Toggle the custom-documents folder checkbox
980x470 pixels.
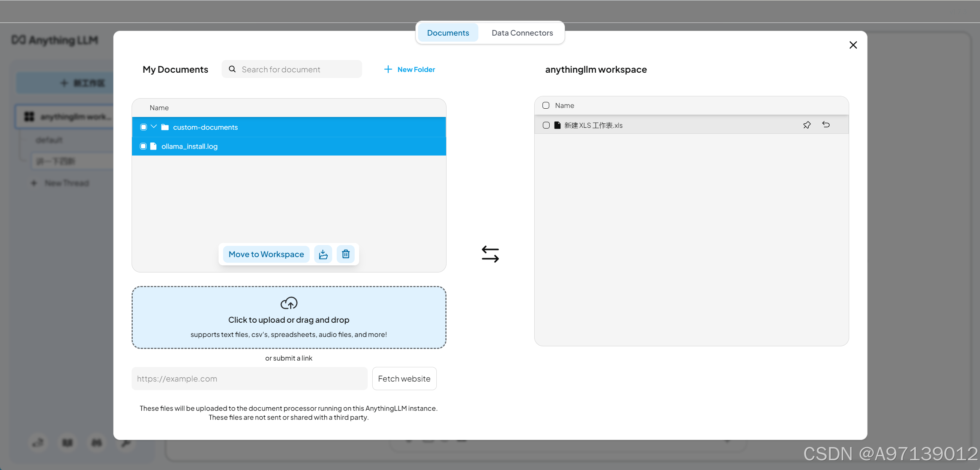[x=143, y=127]
